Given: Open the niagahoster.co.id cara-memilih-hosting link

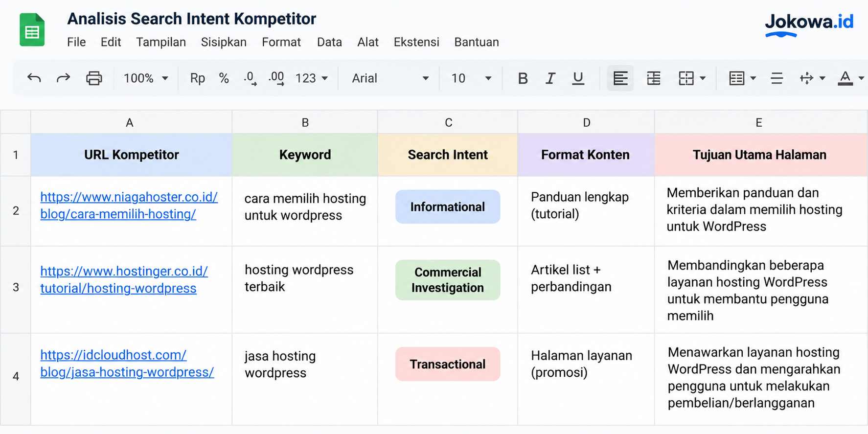Looking at the screenshot, I should 129,206.
